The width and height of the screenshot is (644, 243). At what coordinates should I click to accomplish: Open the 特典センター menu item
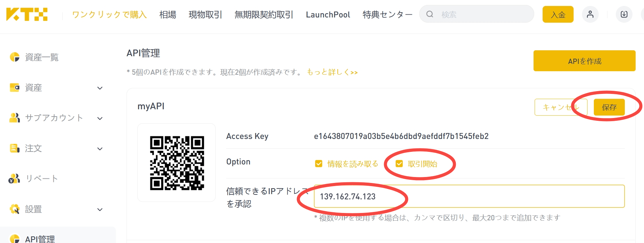point(388,15)
